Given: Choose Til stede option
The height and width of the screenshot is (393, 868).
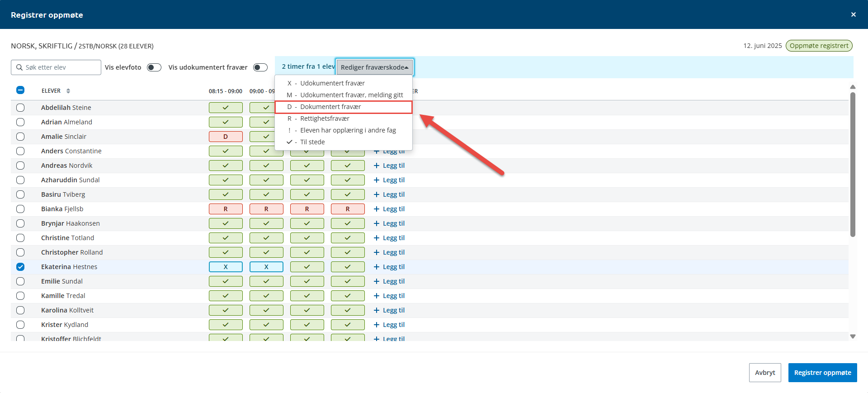Looking at the screenshot, I should point(344,142).
